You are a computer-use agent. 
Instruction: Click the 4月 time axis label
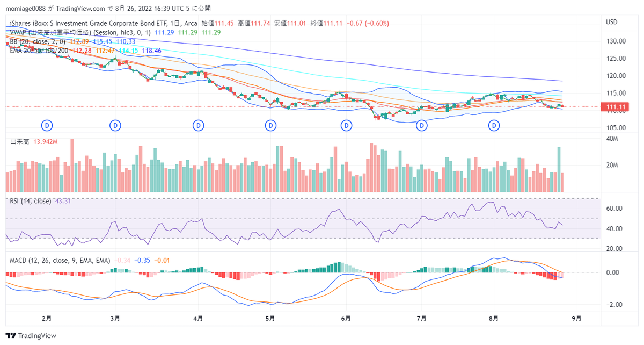[199, 318]
